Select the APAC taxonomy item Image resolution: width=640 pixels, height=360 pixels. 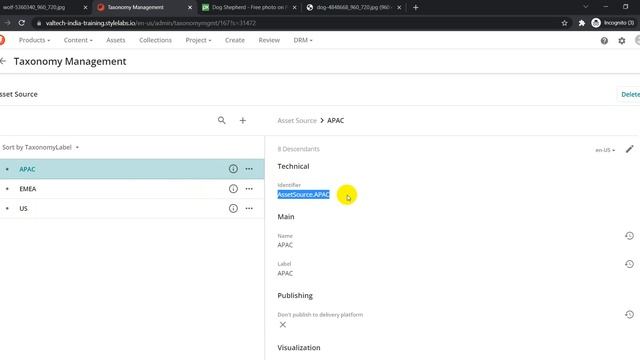(27, 169)
